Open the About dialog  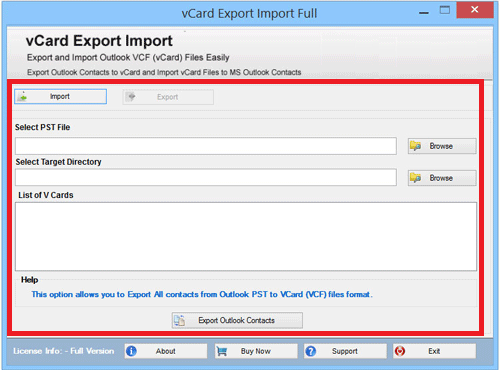click(x=166, y=351)
